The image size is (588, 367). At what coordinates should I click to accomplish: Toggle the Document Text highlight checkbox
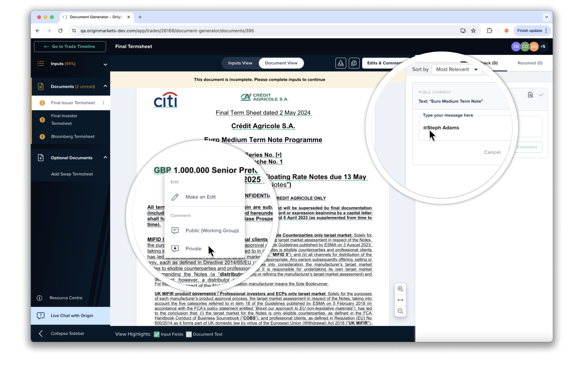pyautogui.click(x=189, y=334)
